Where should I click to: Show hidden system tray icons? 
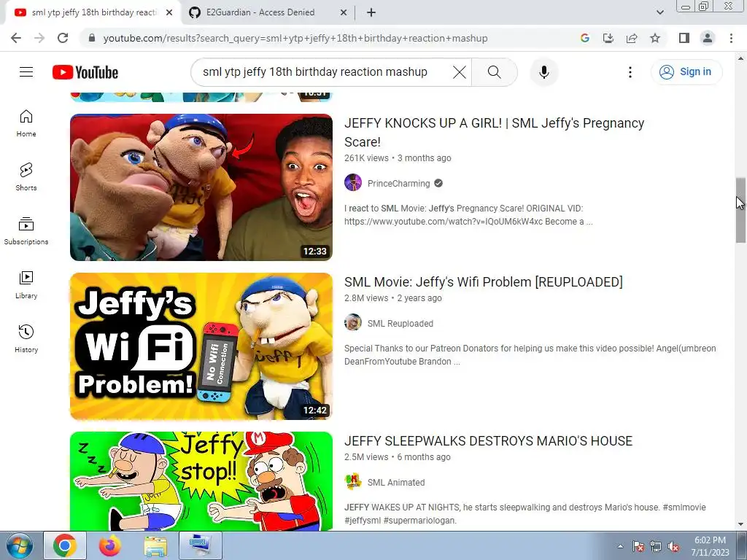(620, 546)
